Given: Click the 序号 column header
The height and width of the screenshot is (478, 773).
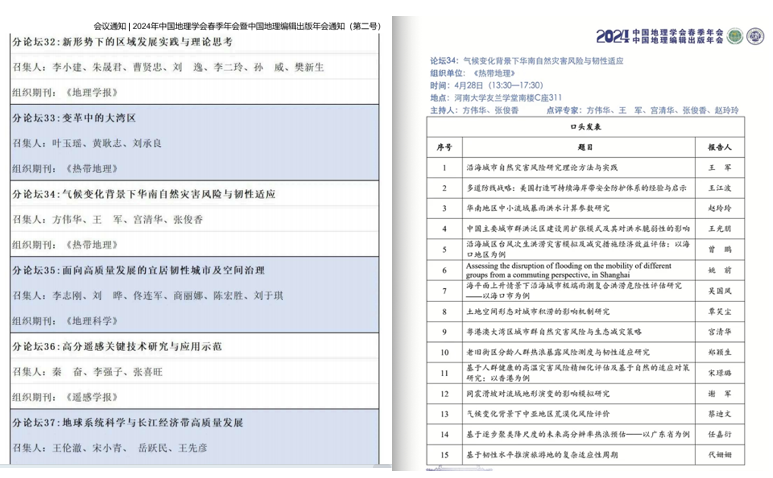Looking at the screenshot, I should pos(445,146).
